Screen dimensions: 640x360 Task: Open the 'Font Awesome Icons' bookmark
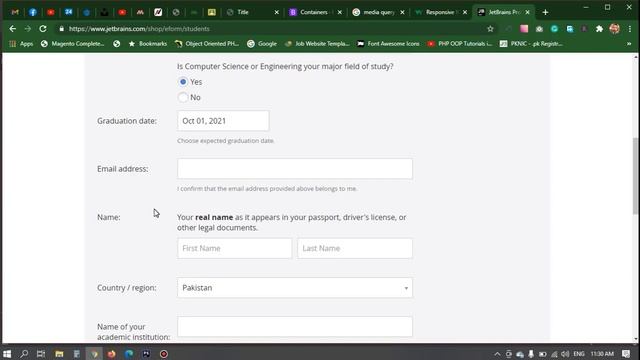[x=388, y=44]
